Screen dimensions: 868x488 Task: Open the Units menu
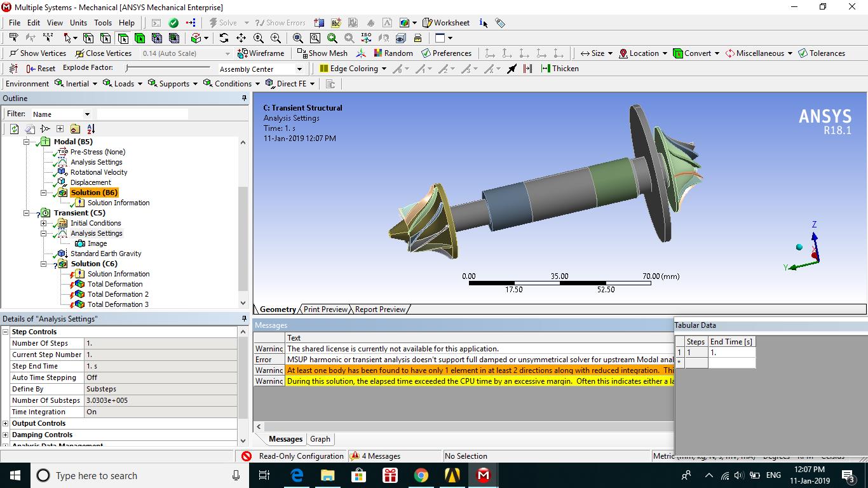coord(78,23)
